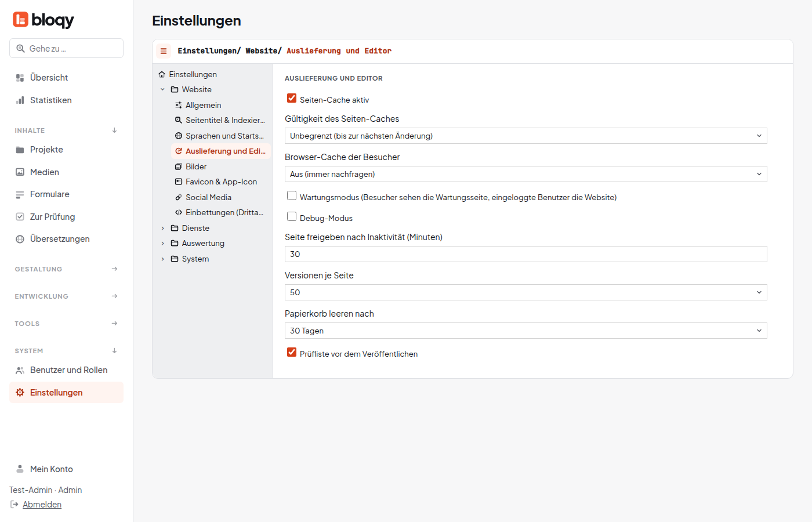The image size is (812, 522).
Task: Click the Übersicht dashboard icon
Action: [x=20, y=78]
